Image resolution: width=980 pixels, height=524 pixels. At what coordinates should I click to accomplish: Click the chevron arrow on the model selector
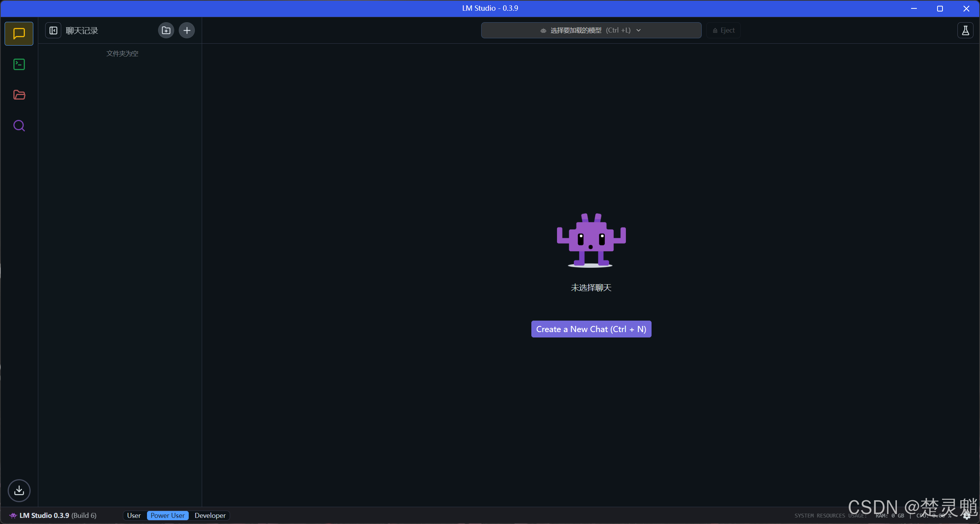point(639,30)
